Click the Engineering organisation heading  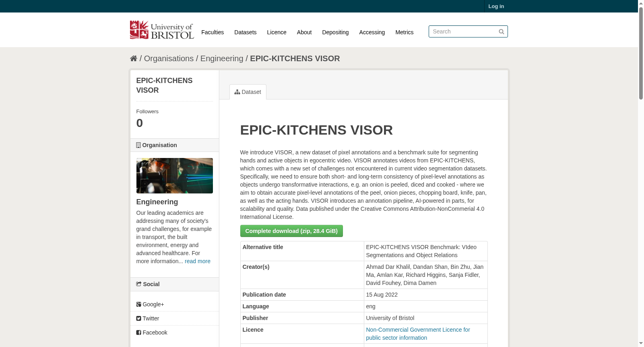tap(157, 202)
